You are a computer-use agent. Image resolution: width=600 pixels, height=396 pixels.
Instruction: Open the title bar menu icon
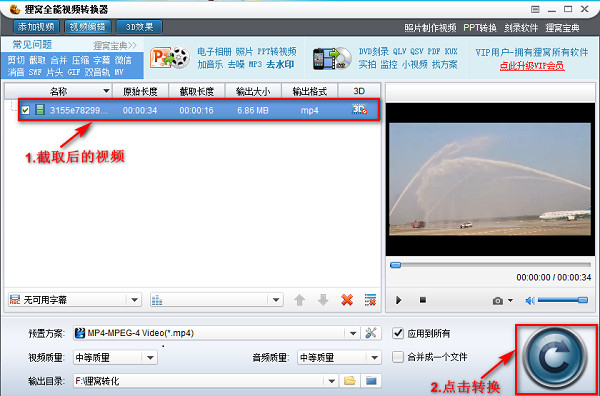535,9
